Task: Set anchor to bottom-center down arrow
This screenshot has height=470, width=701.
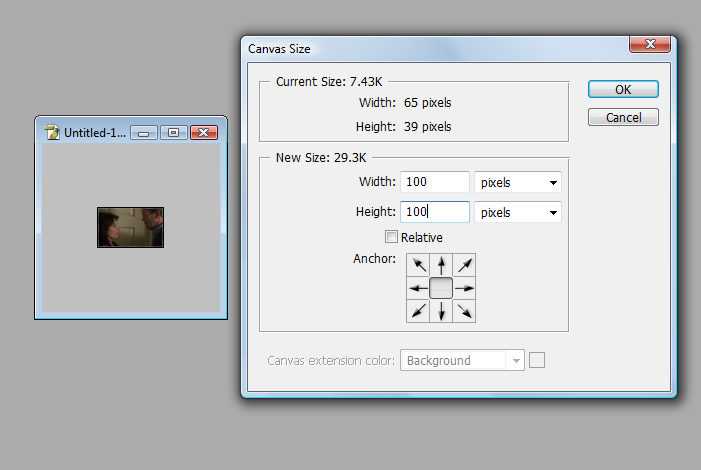Action: point(441,311)
